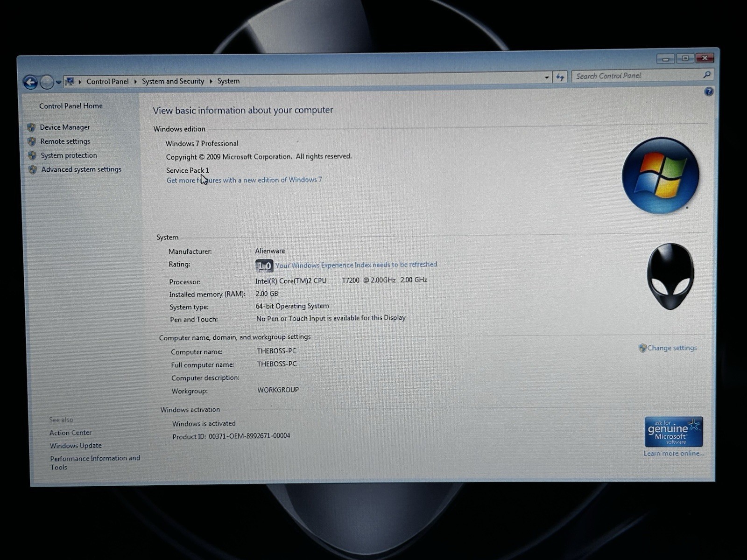The height and width of the screenshot is (560, 747).
Task: Select the System breadcrumb
Action: [x=228, y=81]
